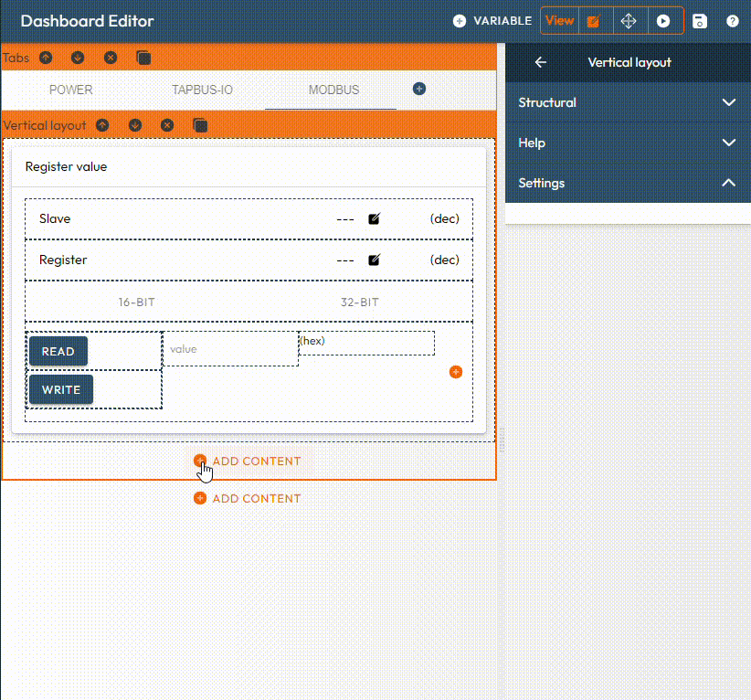The image size is (751, 700).
Task: Activate the move mode icon in the toolbar
Action: coord(629,20)
